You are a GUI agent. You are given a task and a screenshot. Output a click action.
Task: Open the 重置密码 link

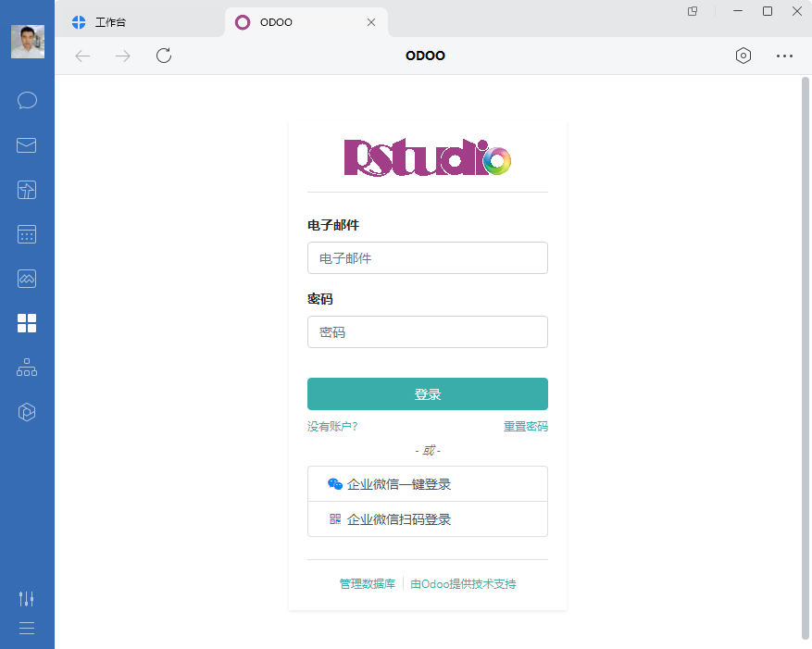point(526,426)
